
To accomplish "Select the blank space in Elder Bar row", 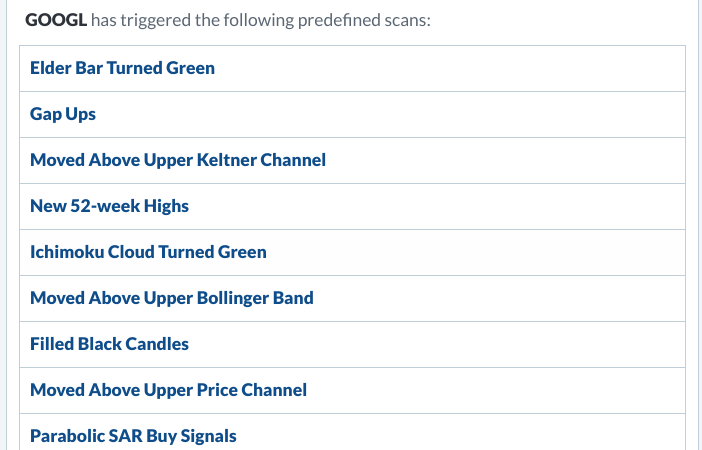I will click(x=448, y=68).
